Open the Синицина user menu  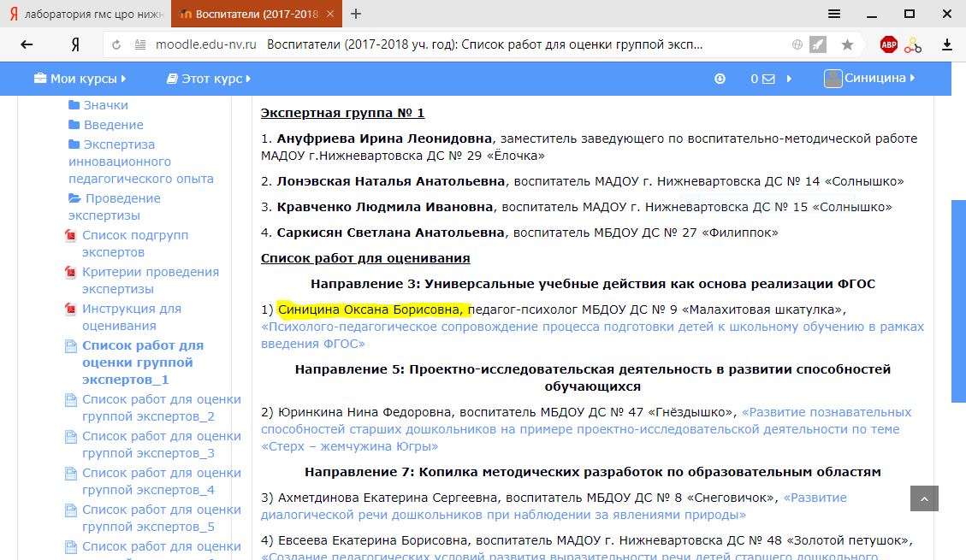pyautogui.click(x=869, y=79)
